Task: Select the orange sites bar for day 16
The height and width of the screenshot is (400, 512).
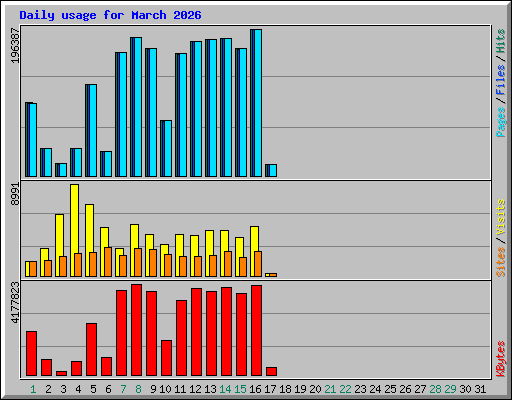Action: click(x=258, y=264)
